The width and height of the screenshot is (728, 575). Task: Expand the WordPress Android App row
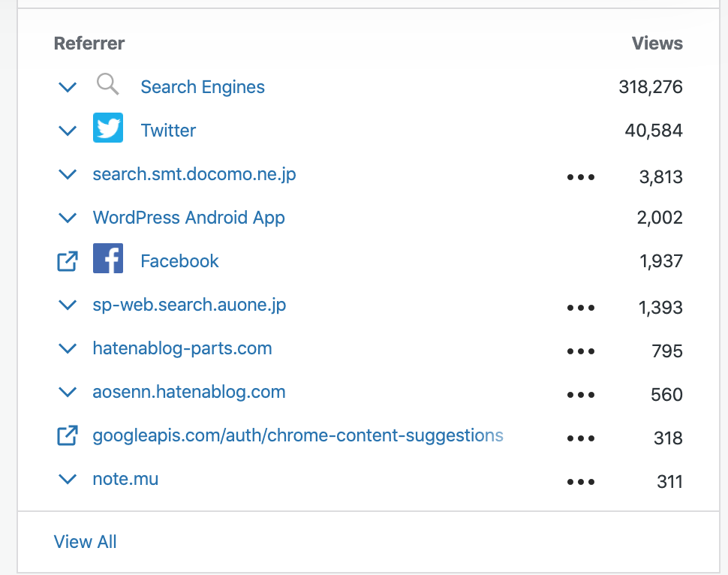[68, 218]
